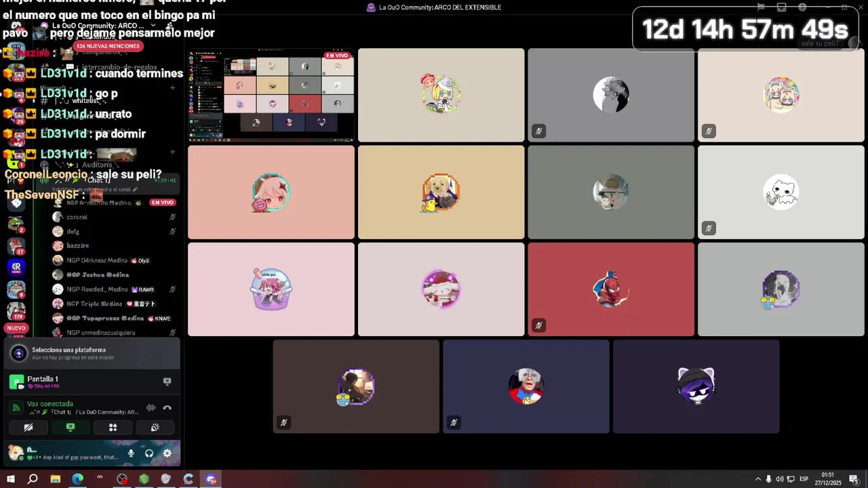
Task: Open the Pepe frog server icon
Action: [16, 224]
